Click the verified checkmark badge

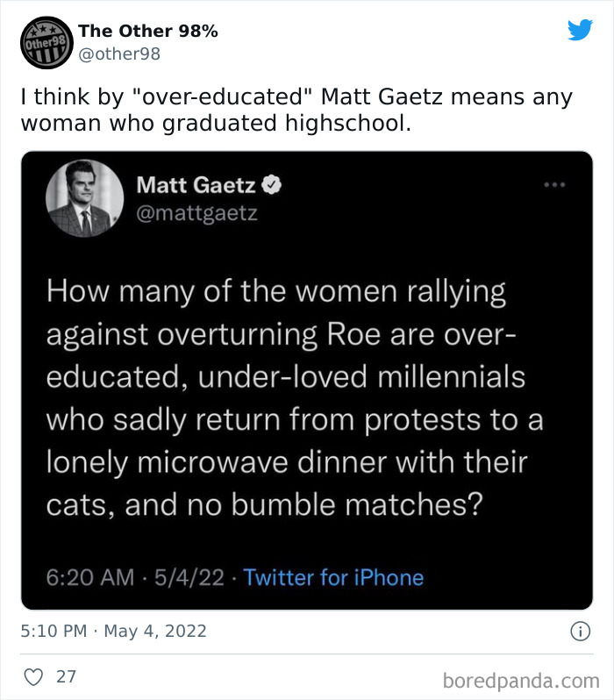click(x=272, y=185)
